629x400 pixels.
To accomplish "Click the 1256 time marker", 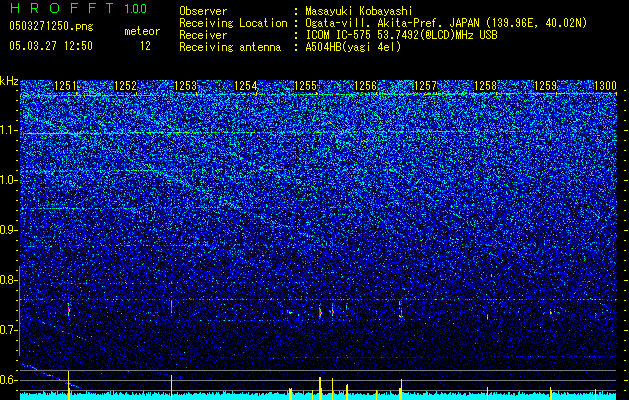I will pos(366,86).
